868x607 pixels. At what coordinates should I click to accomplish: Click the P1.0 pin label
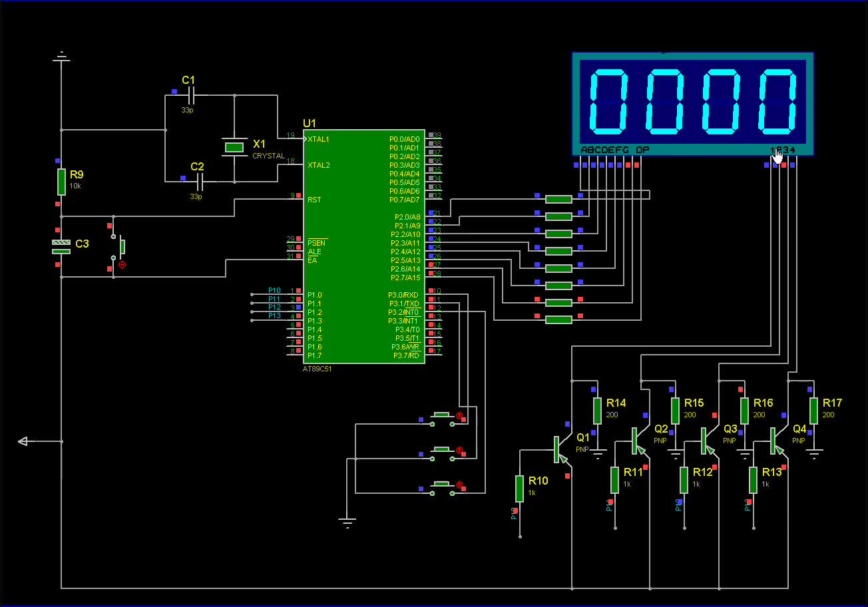(x=314, y=295)
